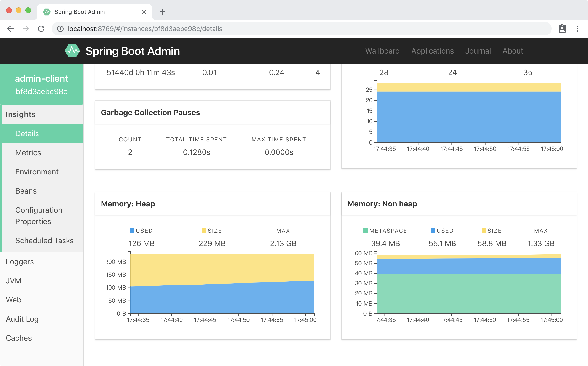Click the Spring Boot Admin pulse logo
This screenshot has height=366, width=588.
[72, 51]
